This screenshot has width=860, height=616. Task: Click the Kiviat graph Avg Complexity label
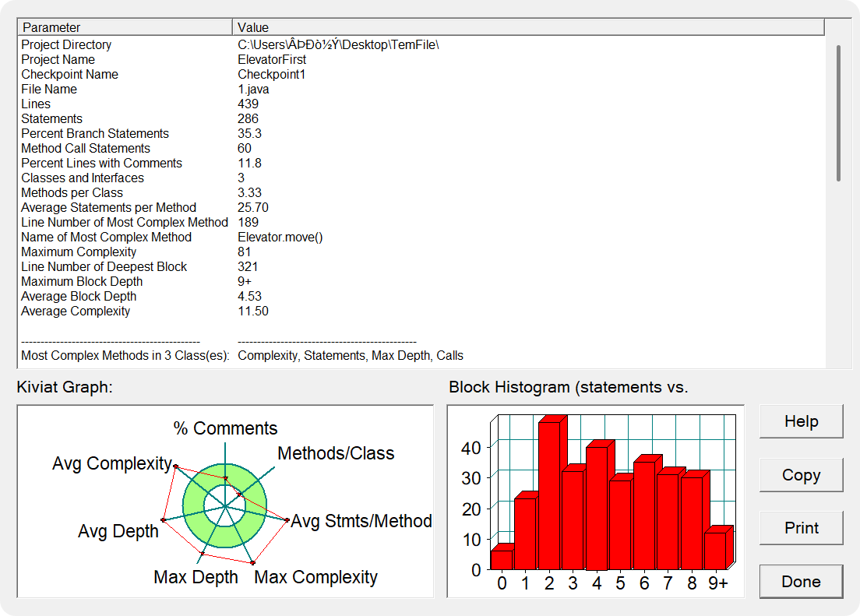[x=112, y=463]
